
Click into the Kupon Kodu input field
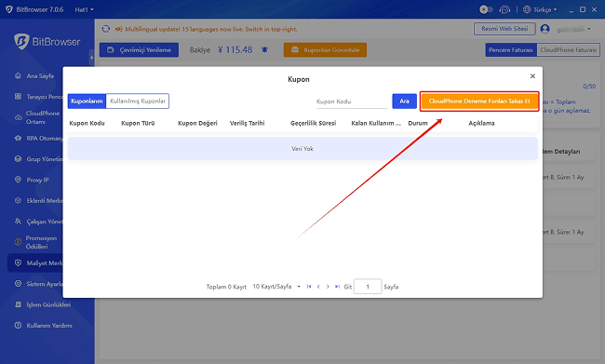(352, 101)
